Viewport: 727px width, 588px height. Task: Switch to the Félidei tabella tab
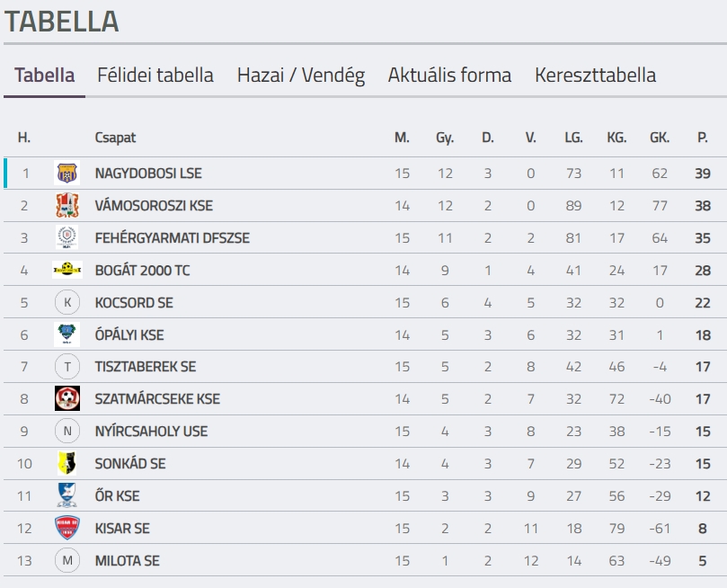click(155, 76)
